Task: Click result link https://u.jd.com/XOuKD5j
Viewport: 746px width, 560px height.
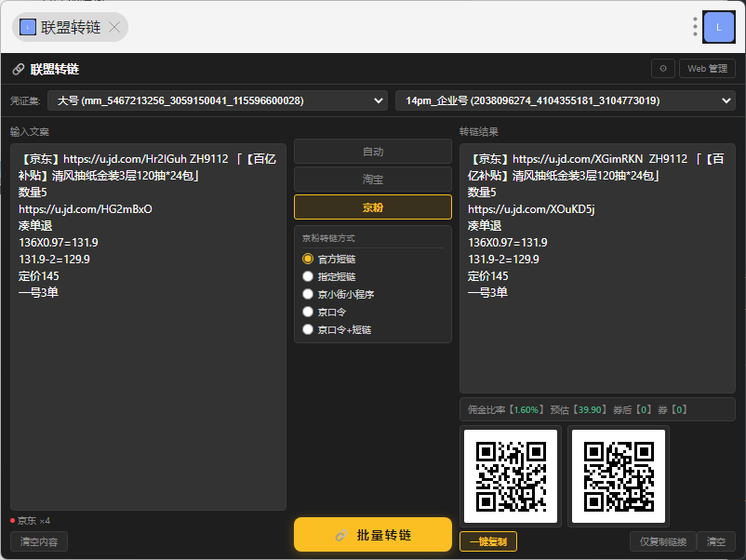Action: [531, 209]
